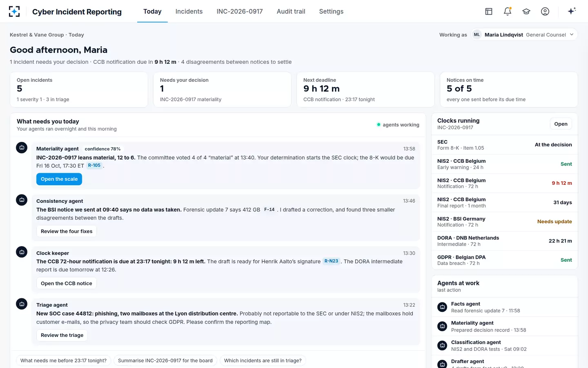Viewport: 588px width, 368px height.
Task: Select GDPR Belgian DPA clock row
Action: coord(505,260)
